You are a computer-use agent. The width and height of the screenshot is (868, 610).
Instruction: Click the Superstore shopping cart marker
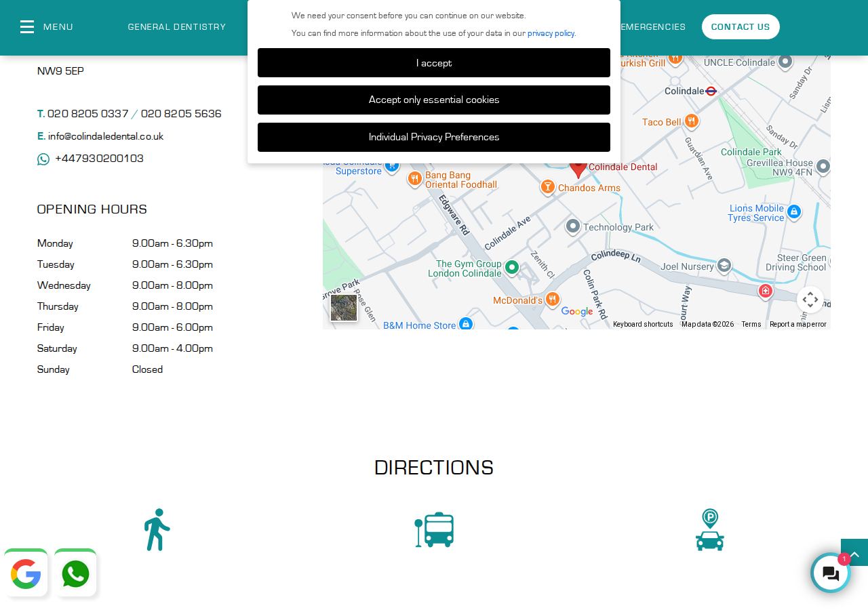(391, 166)
